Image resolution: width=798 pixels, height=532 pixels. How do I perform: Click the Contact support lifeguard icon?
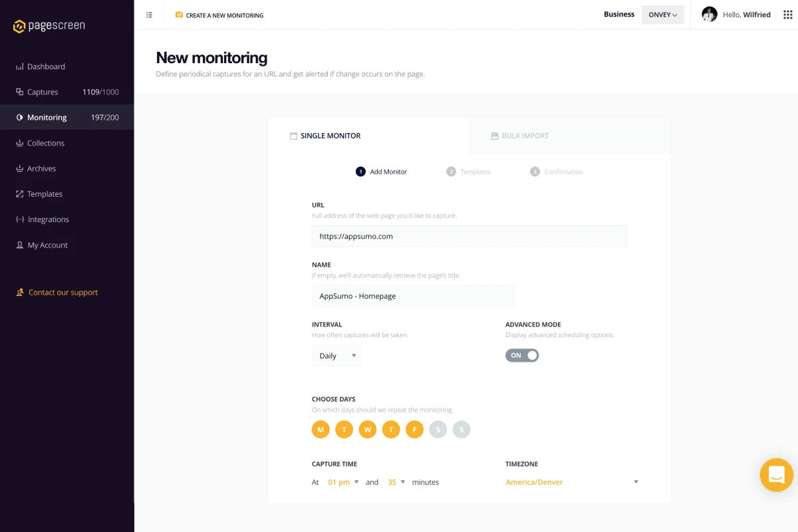click(20, 293)
